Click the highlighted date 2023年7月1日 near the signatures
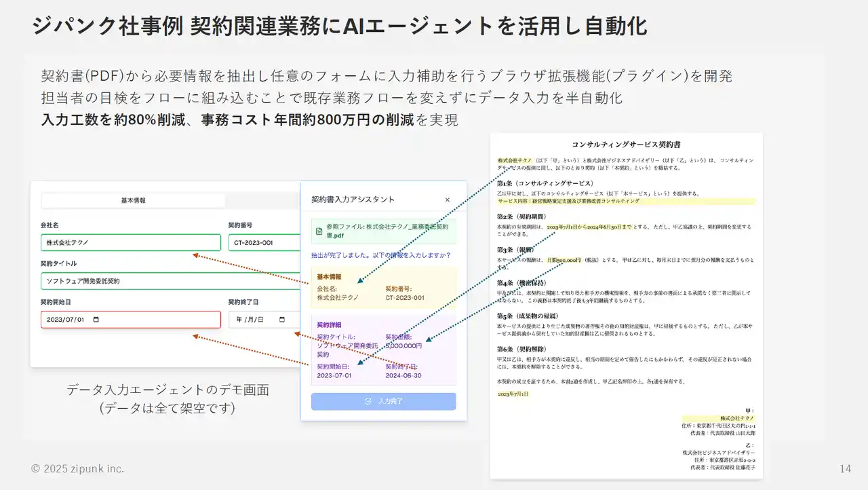 513,394
